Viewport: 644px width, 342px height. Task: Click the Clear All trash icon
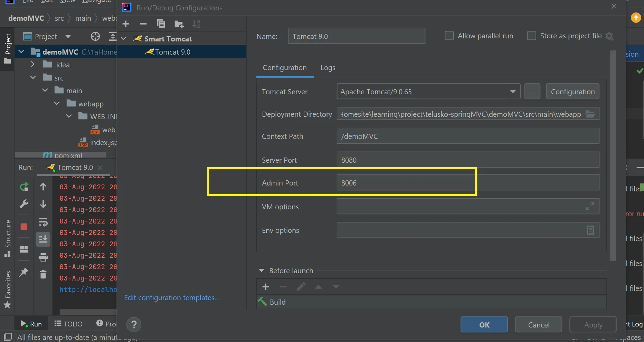pyautogui.click(x=43, y=274)
